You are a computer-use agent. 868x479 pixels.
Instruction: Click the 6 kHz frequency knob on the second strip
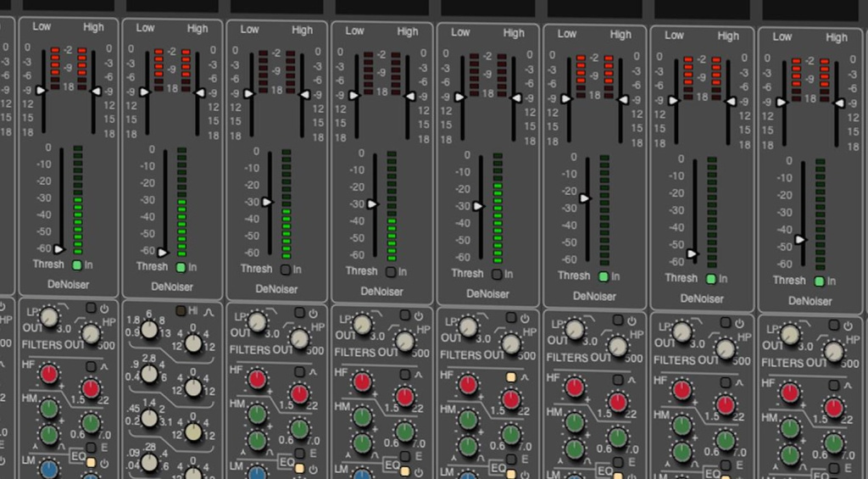pos(149,330)
